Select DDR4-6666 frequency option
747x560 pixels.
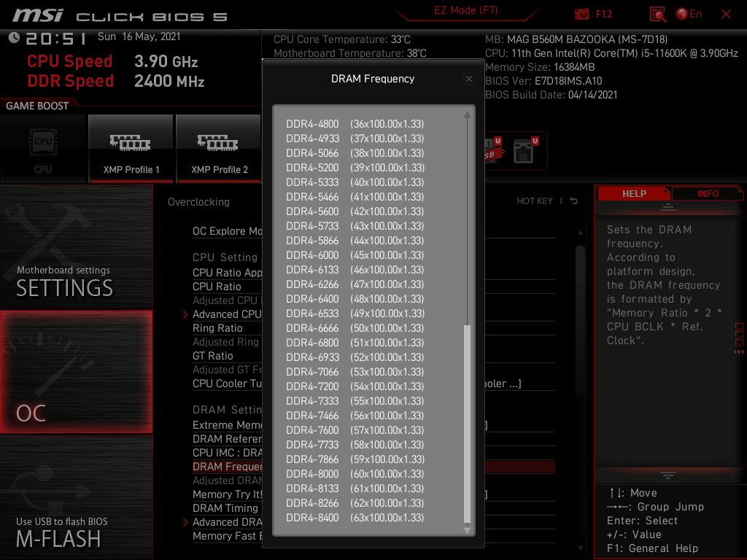tap(355, 328)
